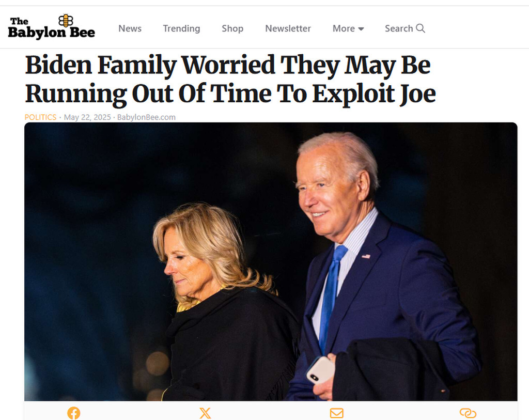
Task: Click 'The' text in the site logo
Action: pyautogui.click(x=19, y=21)
